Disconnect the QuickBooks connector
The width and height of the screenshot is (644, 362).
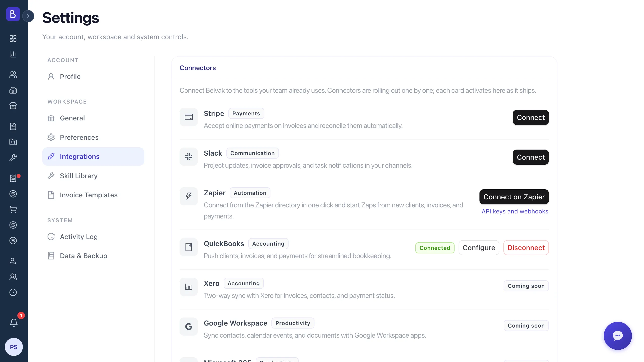click(526, 248)
